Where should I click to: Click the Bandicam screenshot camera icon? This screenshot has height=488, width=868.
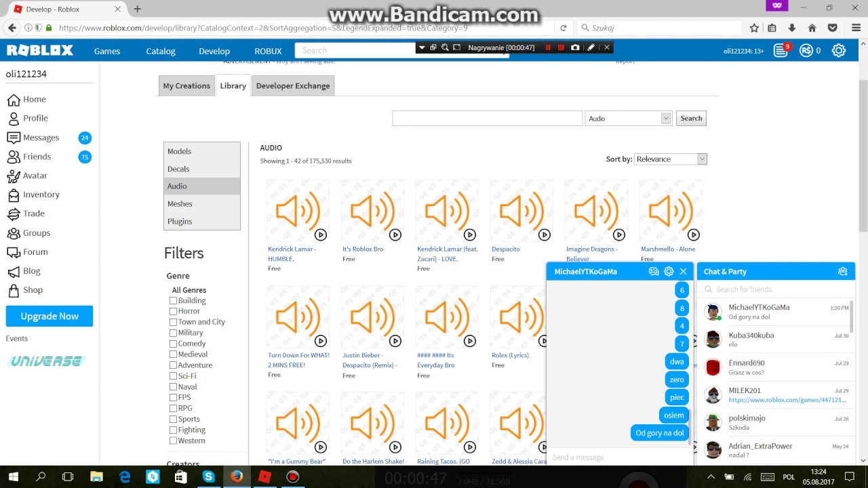coord(575,47)
